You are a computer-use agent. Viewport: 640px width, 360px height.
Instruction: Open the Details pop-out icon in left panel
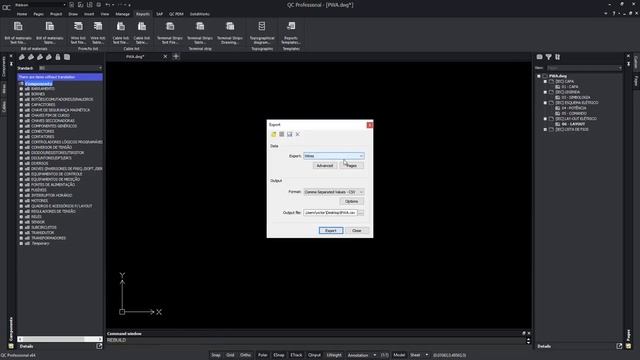pyautogui.click(x=99, y=346)
